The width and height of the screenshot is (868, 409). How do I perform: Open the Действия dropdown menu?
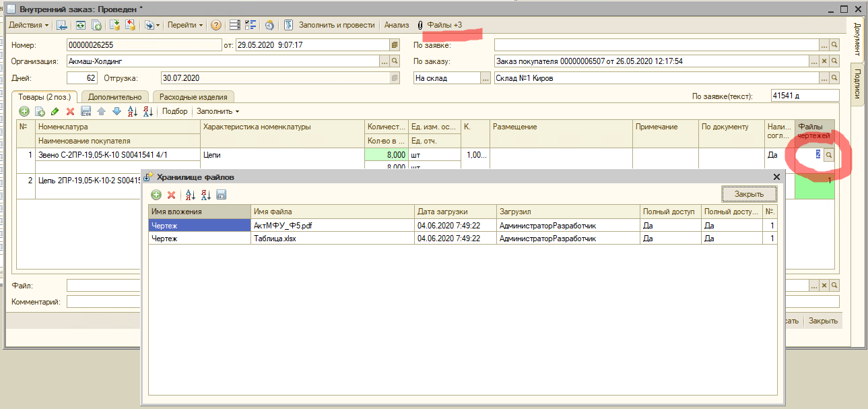pos(29,25)
